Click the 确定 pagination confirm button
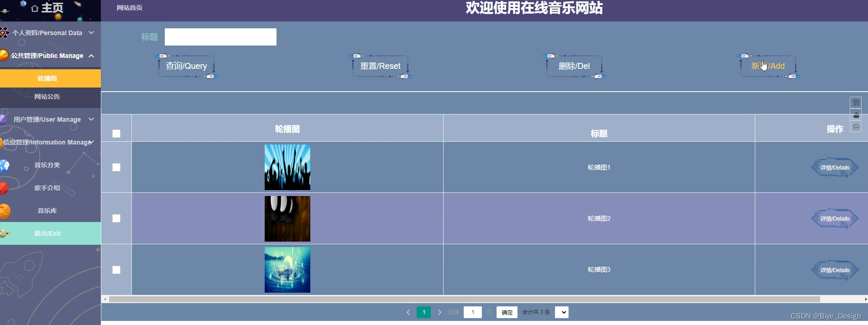The width and height of the screenshot is (868, 325). click(507, 312)
